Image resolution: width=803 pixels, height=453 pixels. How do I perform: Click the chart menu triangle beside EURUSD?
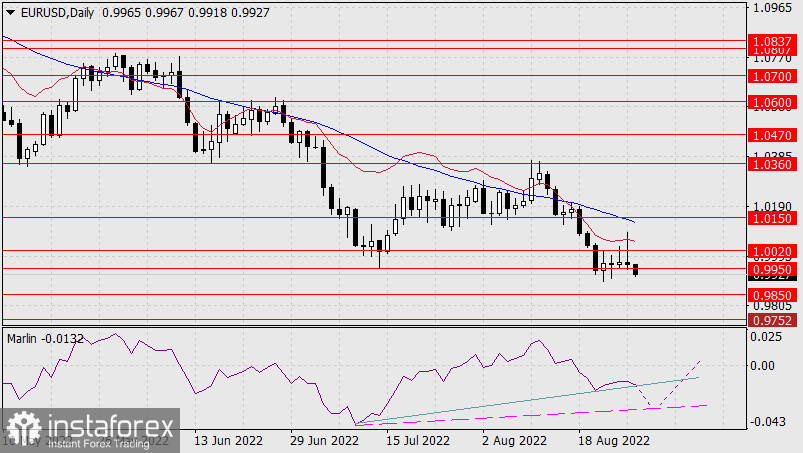click(10, 13)
